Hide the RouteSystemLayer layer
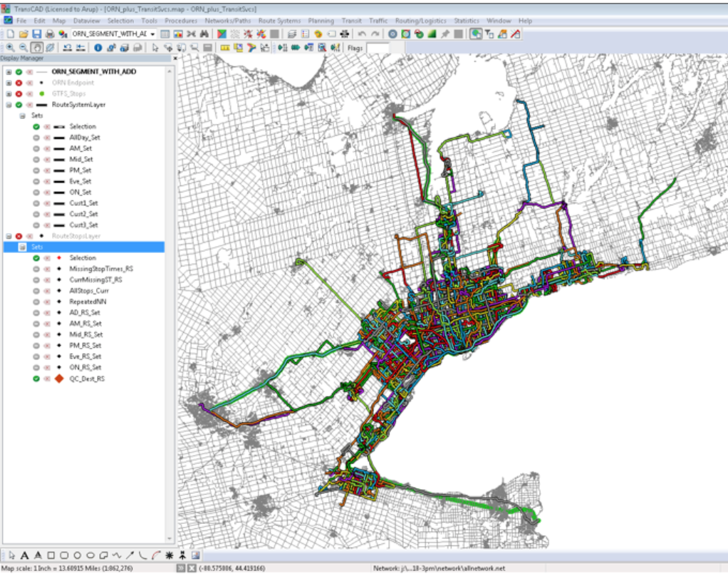Image resolution: width=728 pixels, height=576 pixels. (19, 105)
